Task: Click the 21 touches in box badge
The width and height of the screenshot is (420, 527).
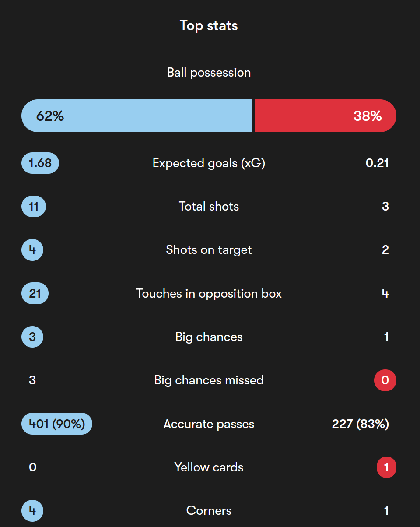Action: coord(35,293)
